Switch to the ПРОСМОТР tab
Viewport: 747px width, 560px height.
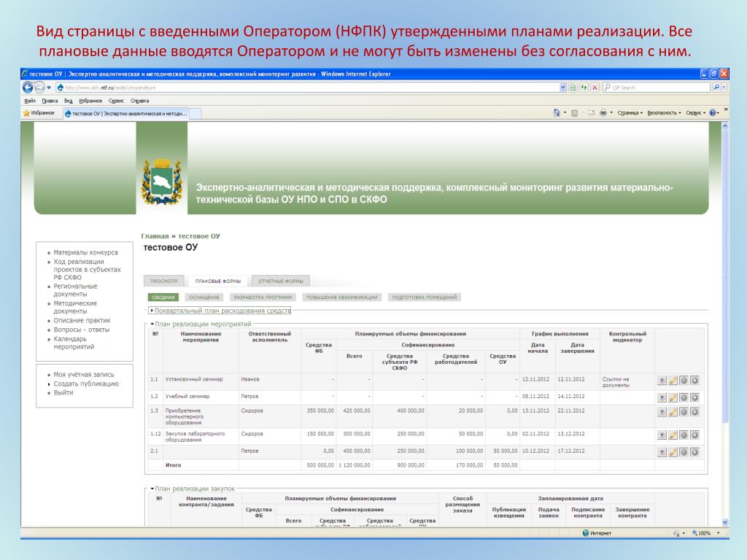(164, 281)
